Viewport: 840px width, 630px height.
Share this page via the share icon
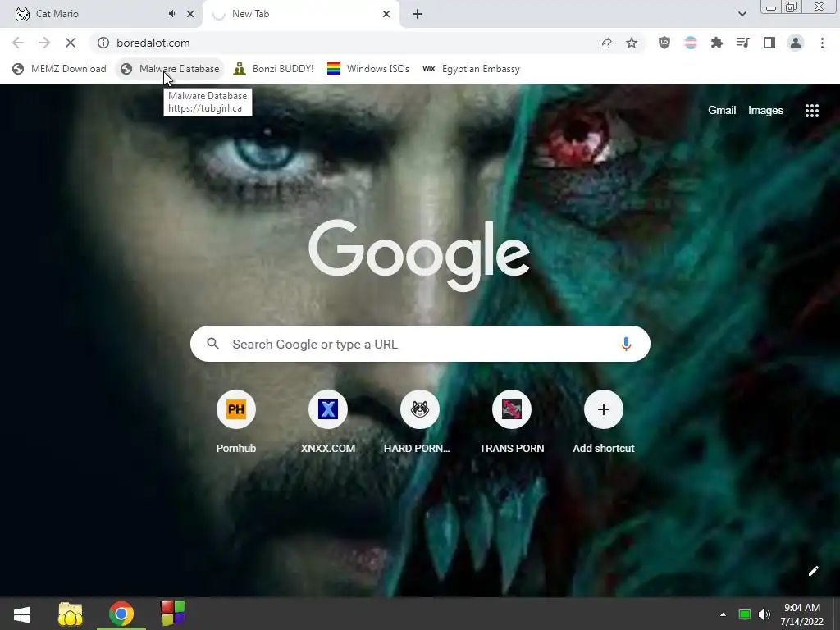pyautogui.click(x=605, y=43)
